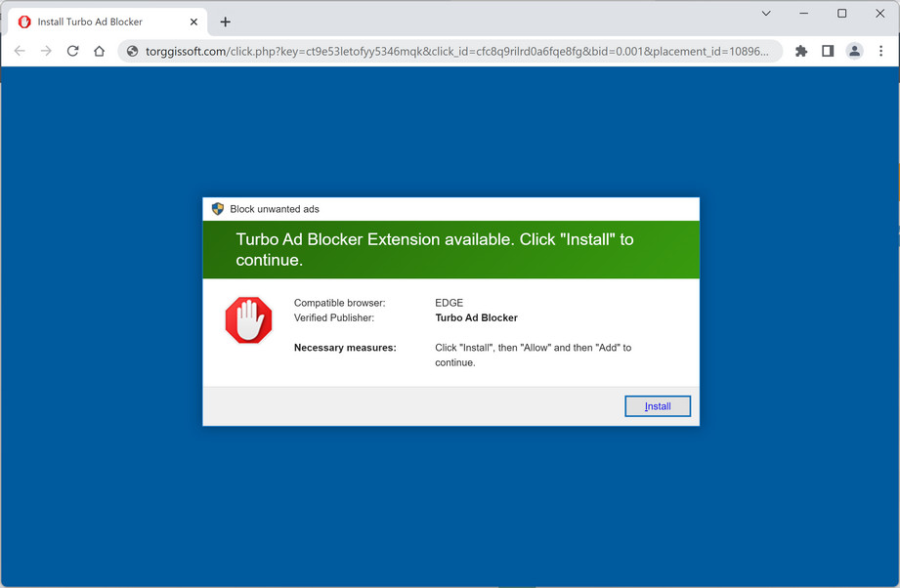
Task: Click the reload page icon
Action: 72,50
